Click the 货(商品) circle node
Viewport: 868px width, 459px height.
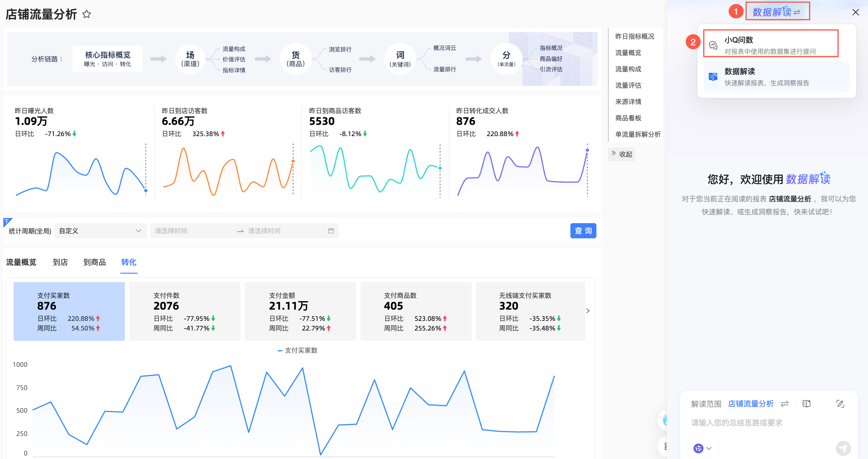point(295,59)
